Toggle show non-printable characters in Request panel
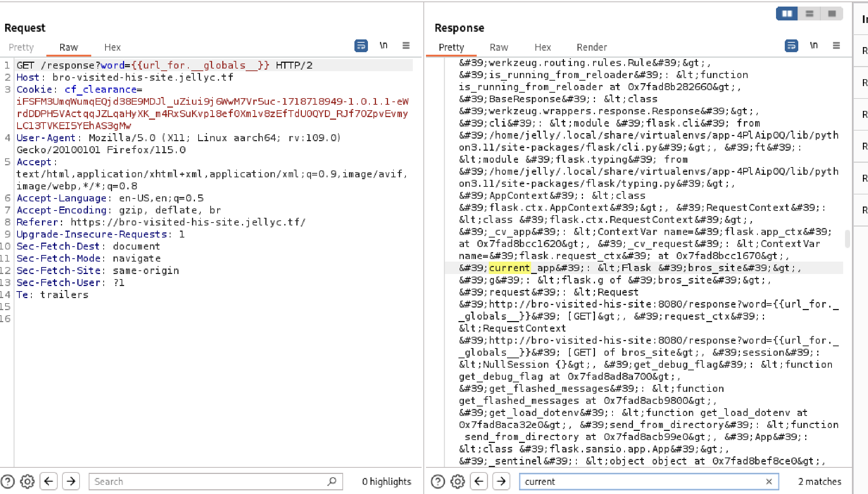This screenshot has height=494, width=868. [383, 45]
